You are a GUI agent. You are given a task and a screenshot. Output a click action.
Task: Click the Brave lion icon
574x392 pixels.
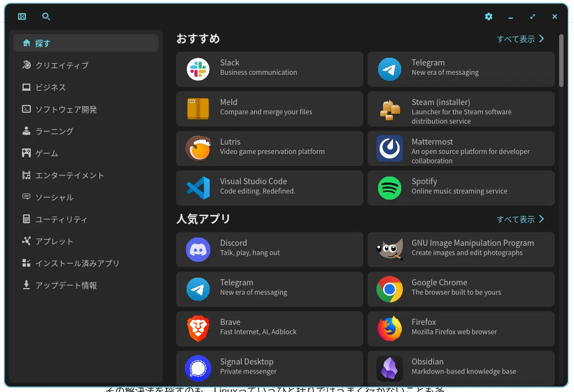tap(198, 328)
